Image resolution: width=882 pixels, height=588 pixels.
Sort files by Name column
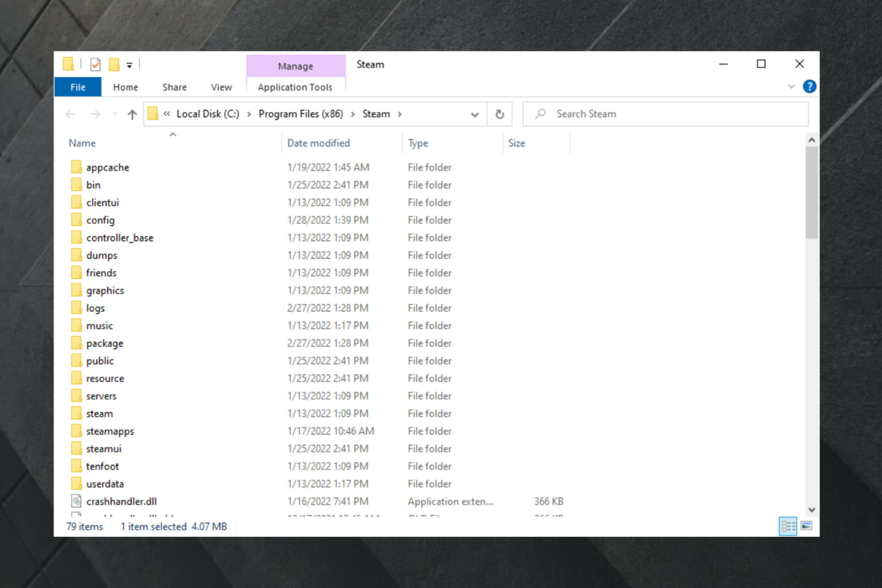pyautogui.click(x=81, y=143)
